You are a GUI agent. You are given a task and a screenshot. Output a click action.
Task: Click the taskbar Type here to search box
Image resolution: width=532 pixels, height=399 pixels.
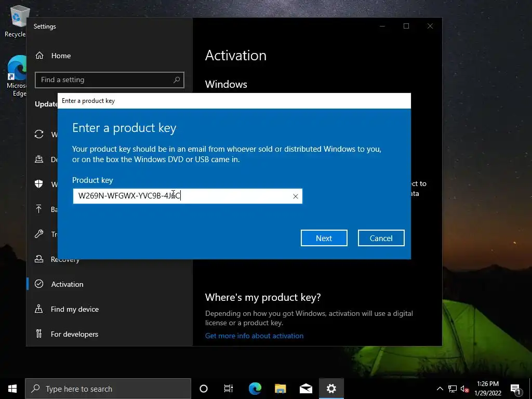pos(108,389)
